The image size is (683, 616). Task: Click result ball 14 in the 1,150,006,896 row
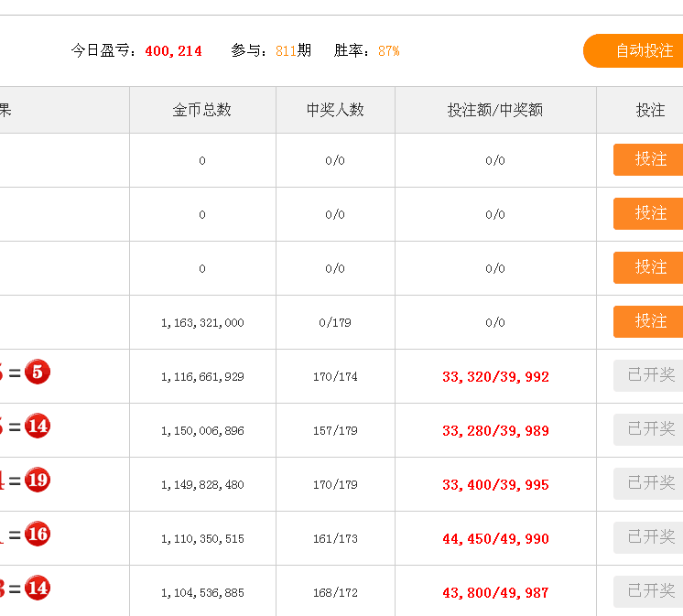pos(38,427)
